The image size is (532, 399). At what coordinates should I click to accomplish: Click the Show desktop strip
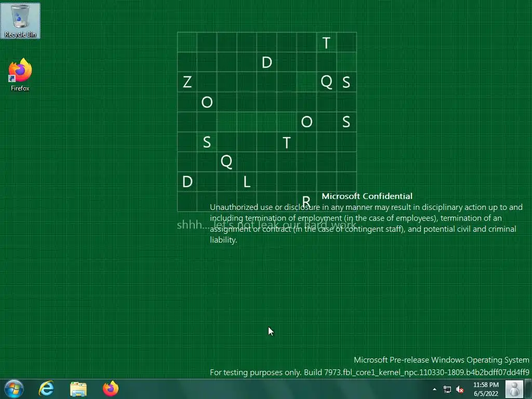tap(528, 389)
